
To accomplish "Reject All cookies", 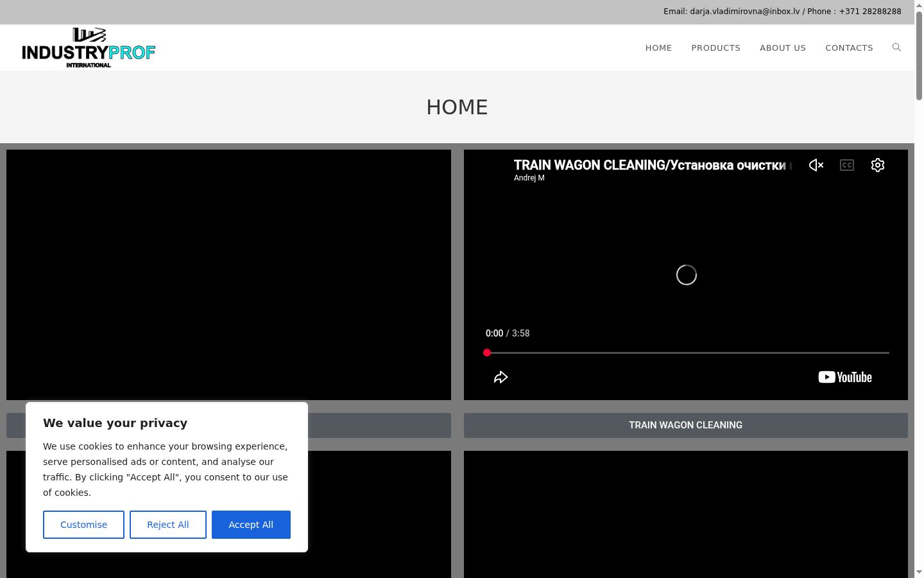I will [168, 525].
